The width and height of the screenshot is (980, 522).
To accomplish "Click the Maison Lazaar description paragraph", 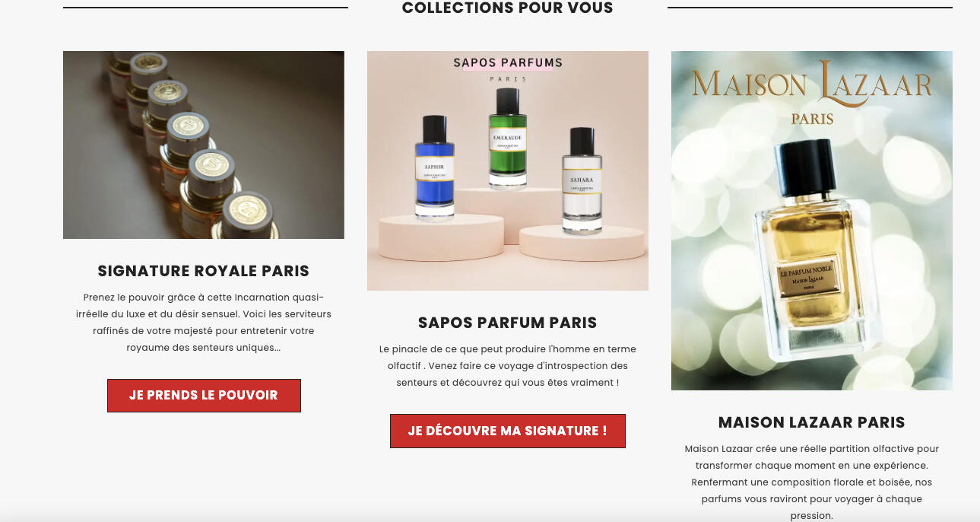I will point(812,482).
